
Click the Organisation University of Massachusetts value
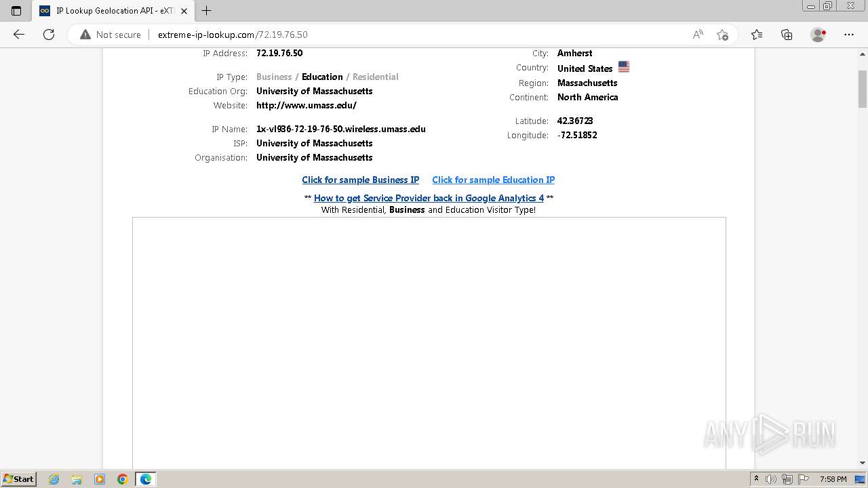click(x=315, y=157)
